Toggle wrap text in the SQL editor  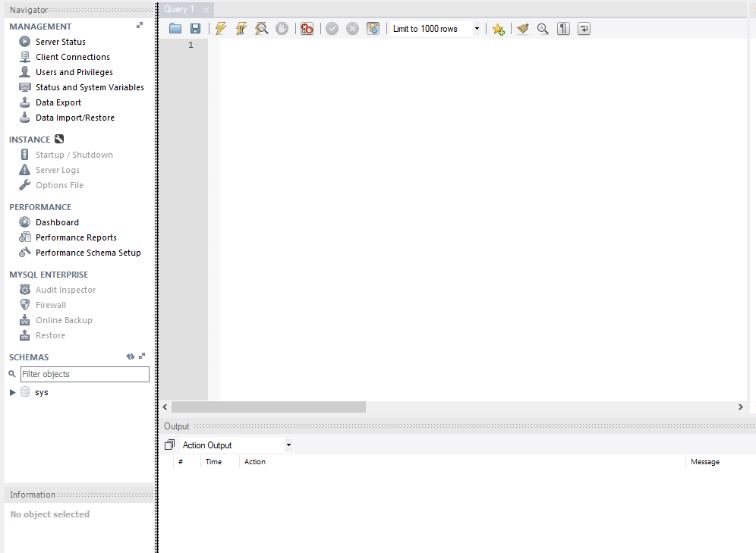point(583,28)
